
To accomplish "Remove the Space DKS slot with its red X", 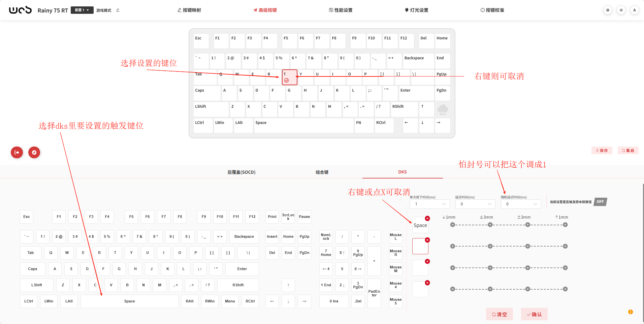I will click(427, 218).
